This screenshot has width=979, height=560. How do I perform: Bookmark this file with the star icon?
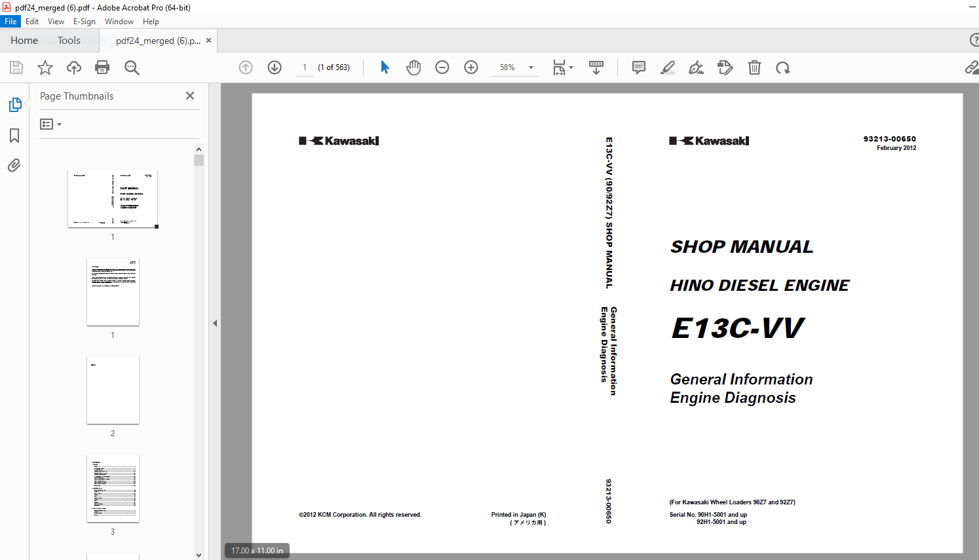[x=45, y=67]
